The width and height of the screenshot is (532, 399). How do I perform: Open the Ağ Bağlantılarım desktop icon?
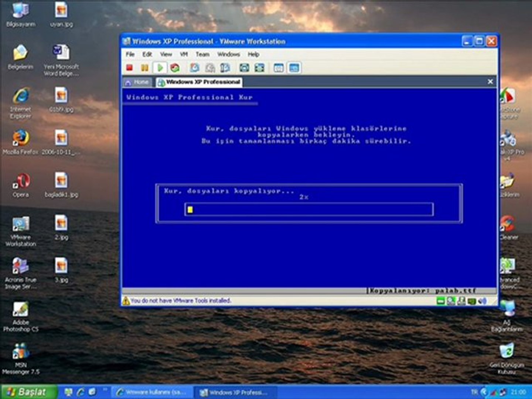507,316
